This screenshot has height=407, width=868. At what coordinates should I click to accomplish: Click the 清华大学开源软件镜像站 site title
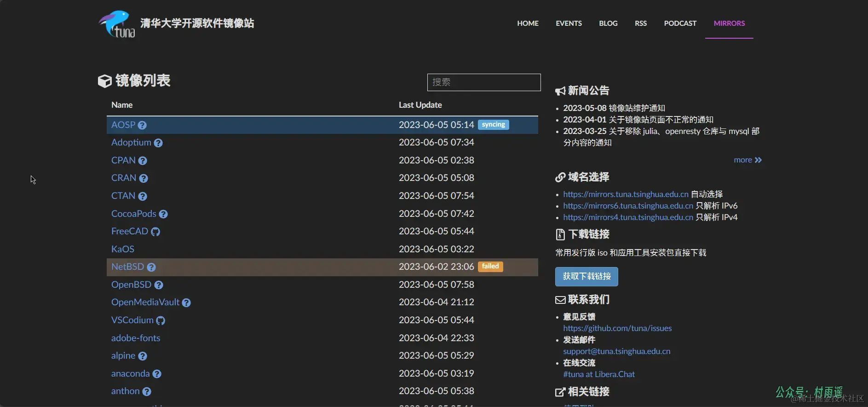coord(197,23)
